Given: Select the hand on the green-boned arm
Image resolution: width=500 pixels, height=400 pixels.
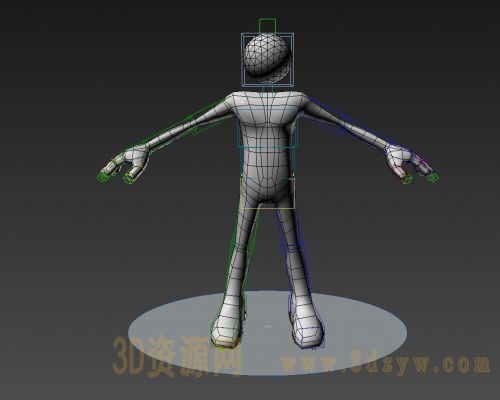Looking at the screenshot, I should tap(128, 163).
